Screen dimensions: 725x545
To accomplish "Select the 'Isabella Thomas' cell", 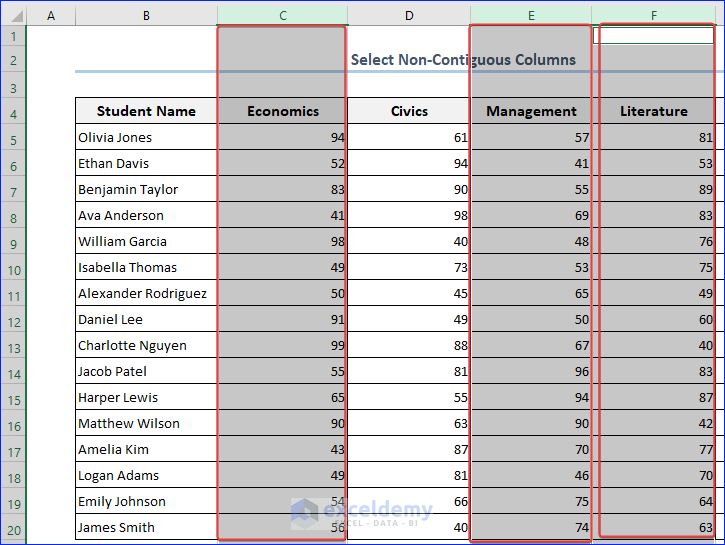I will coord(146,267).
